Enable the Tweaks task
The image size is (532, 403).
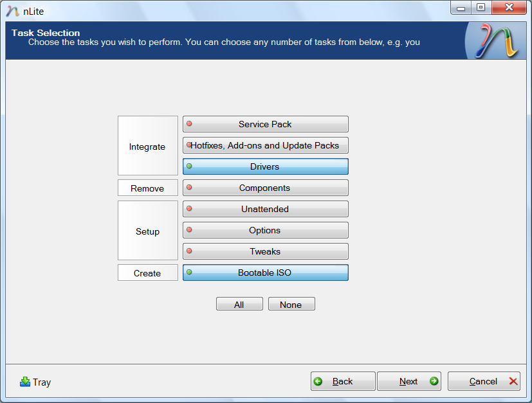click(x=265, y=251)
